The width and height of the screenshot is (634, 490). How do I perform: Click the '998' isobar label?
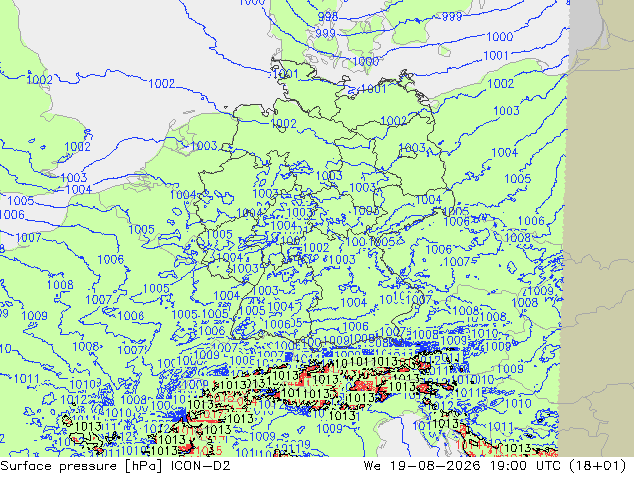(328, 17)
